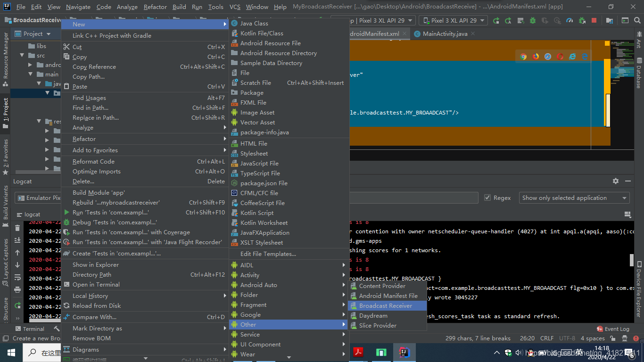Expand the Activity submenu
The height and width of the screenshot is (362, 644).
(289, 275)
